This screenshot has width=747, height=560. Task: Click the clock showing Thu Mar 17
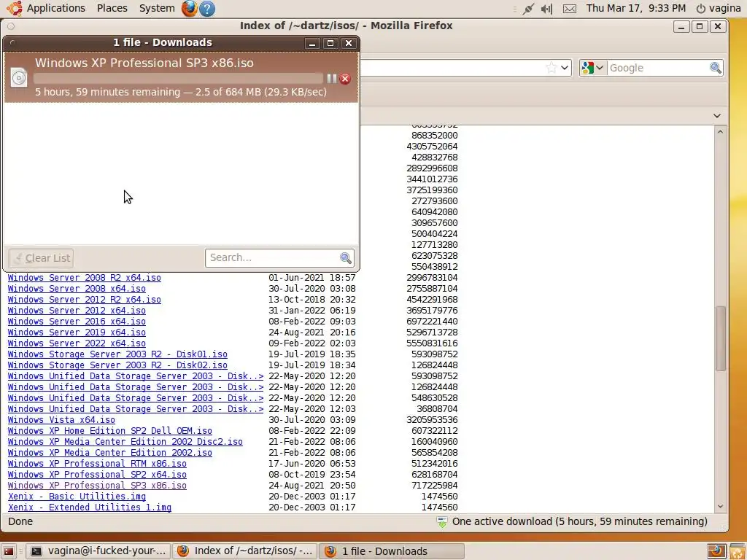pos(636,8)
